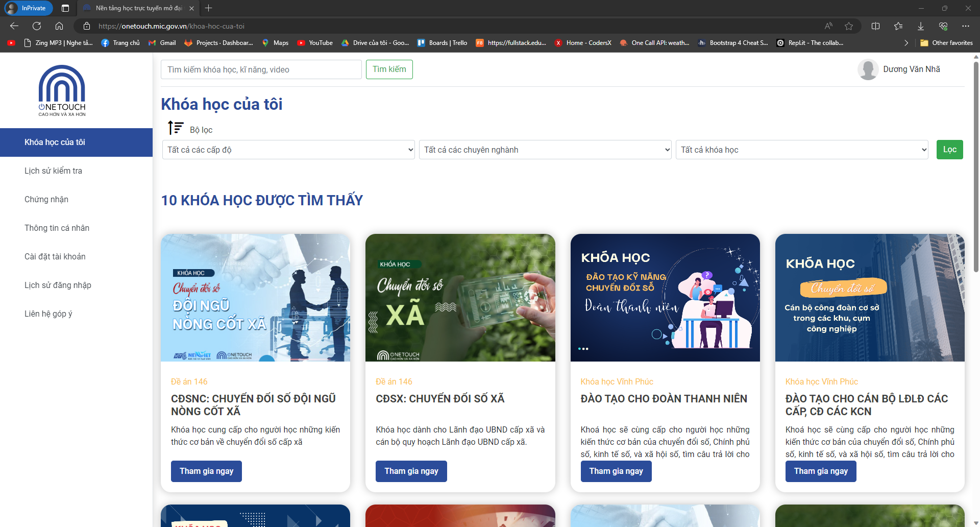Click the filter sort icon beside Bộ lọc
Screen dimensions: 980x527
point(176,128)
